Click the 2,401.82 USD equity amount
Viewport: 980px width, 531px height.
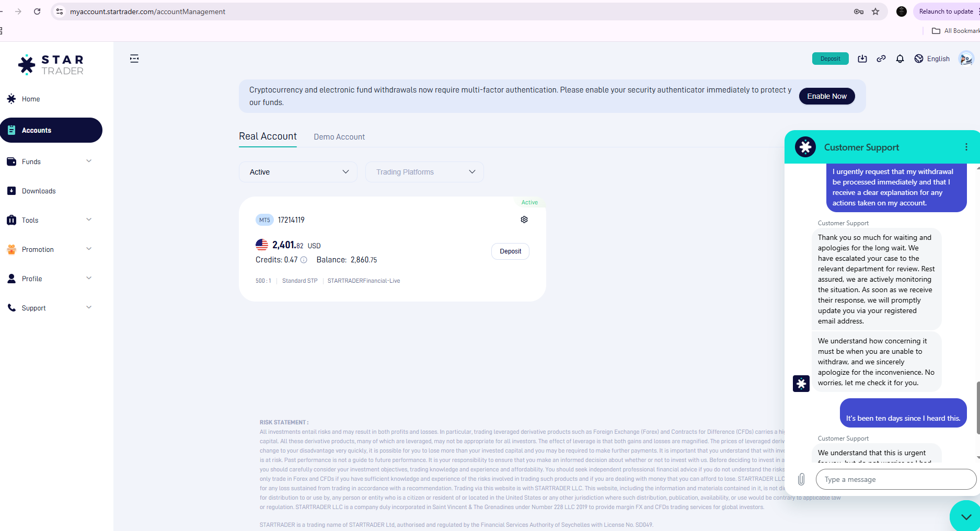(x=296, y=245)
